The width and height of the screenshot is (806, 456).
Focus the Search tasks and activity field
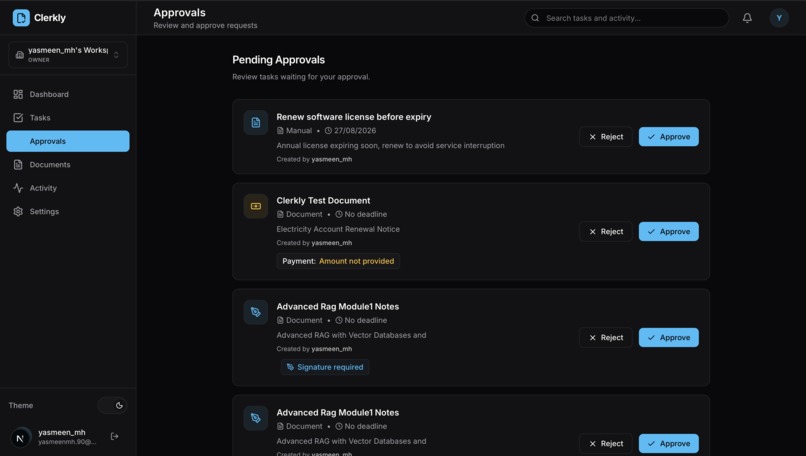point(626,18)
